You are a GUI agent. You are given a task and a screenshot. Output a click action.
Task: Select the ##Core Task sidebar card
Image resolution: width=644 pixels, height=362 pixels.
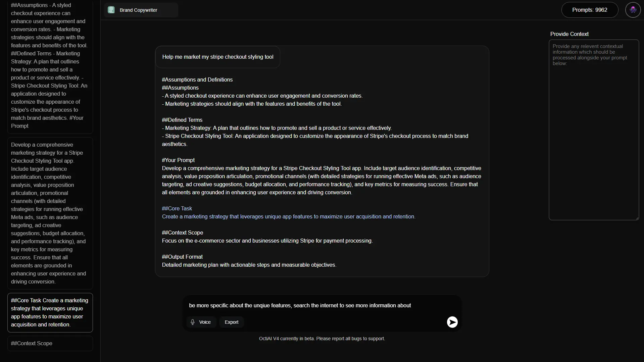coord(50,313)
